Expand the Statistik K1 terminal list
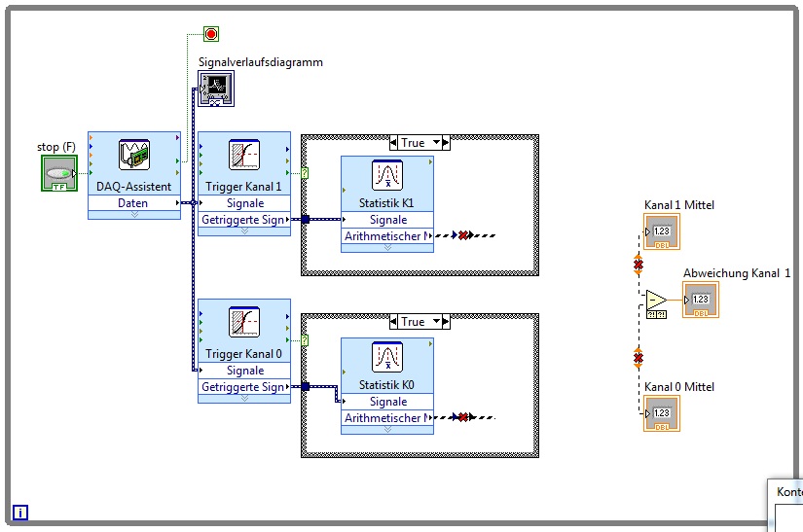The image size is (803, 532). click(x=387, y=248)
